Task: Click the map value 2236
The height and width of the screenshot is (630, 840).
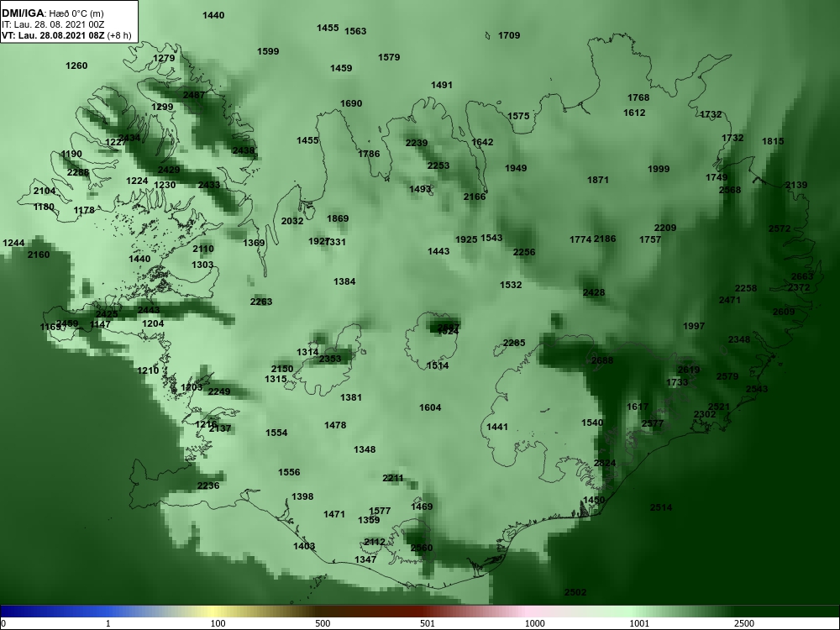Action: 208,486
